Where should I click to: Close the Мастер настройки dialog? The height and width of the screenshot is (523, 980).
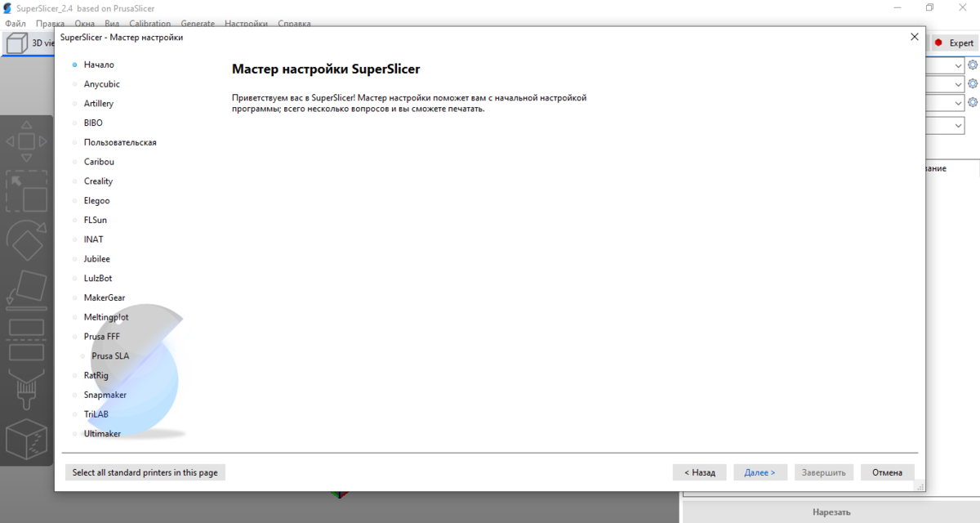coord(914,37)
